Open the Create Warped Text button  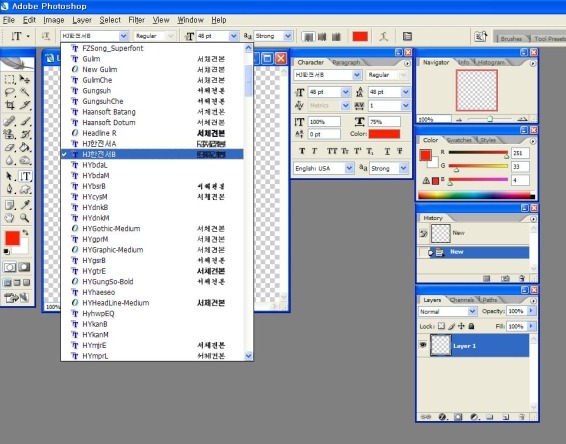click(384, 36)
